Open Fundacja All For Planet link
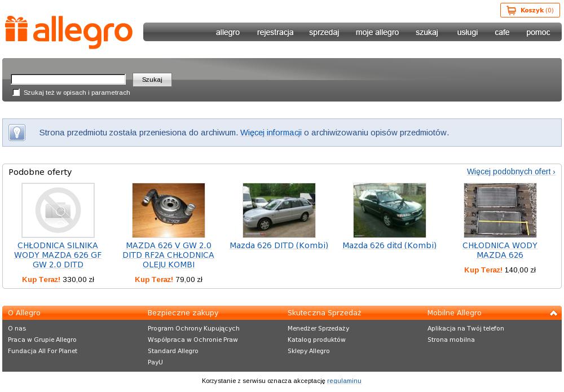Image resolution: width=564 pixels, height=392 pixels. pyautogui.click(x=42, y=351)
